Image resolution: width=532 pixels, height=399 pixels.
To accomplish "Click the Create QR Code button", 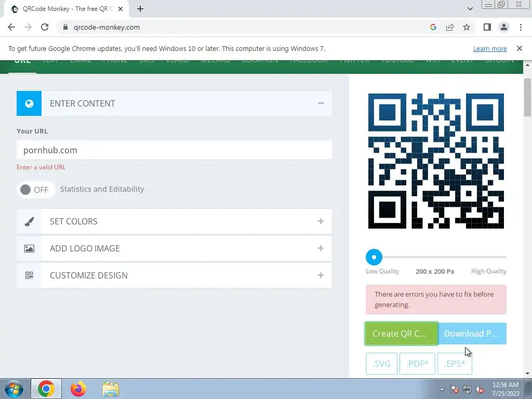I will pos(402,334).
